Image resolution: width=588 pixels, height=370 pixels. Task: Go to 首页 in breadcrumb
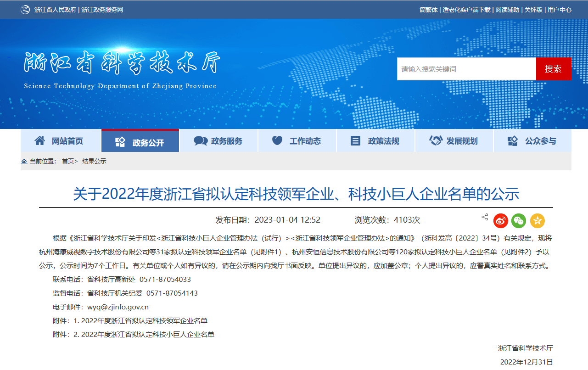(x=68, y=161)
